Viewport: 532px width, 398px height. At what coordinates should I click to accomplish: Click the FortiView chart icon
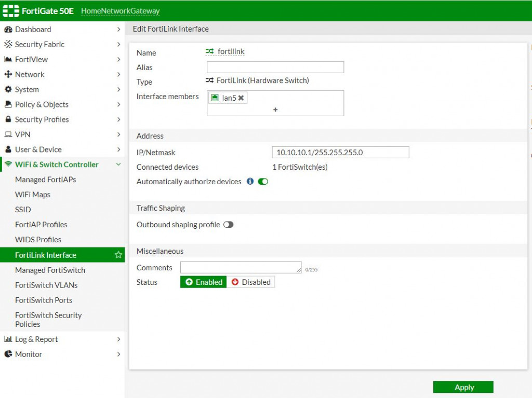tap(8, 59)
